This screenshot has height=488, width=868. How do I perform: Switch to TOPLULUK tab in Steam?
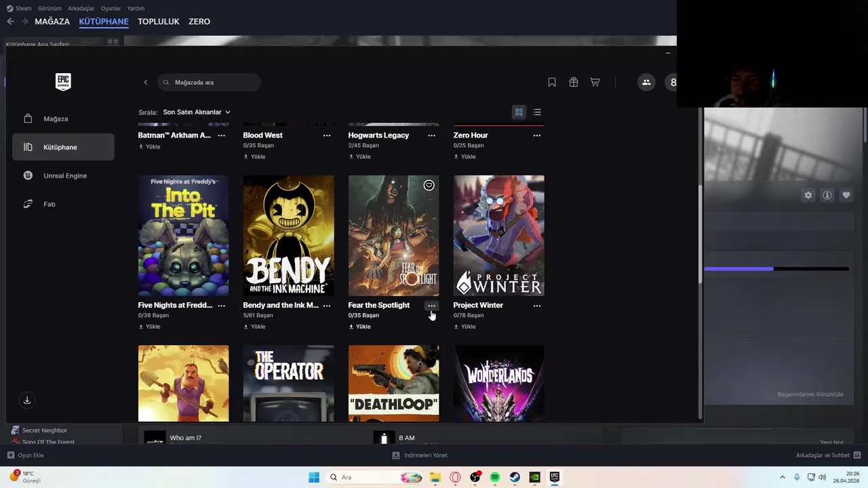[x=159, y=22]
